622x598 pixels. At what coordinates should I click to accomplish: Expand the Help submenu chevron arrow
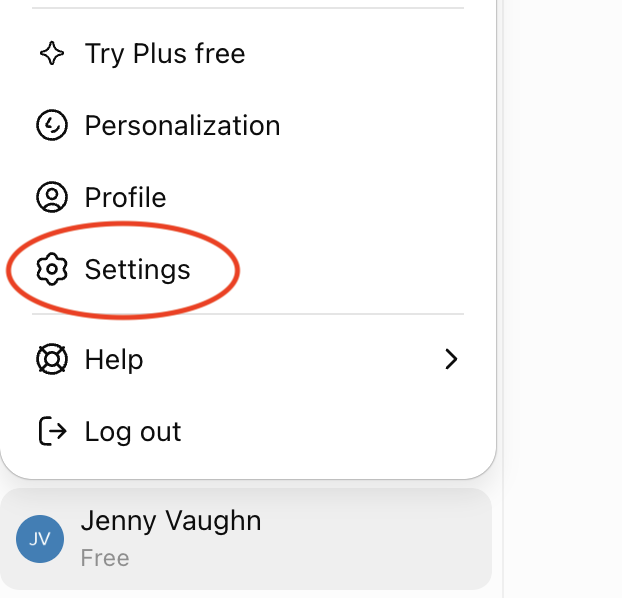pos(451,359)
